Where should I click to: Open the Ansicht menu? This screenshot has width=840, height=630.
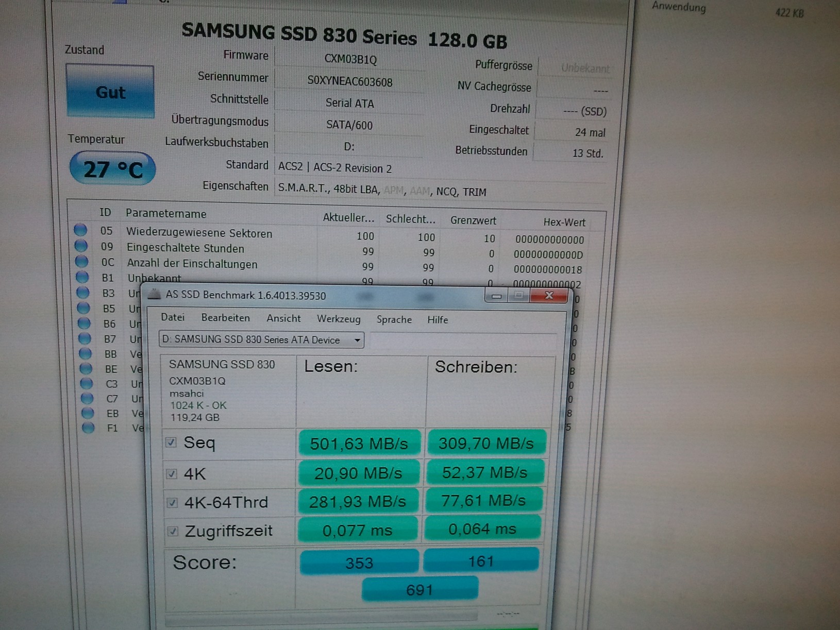(283, 318)
